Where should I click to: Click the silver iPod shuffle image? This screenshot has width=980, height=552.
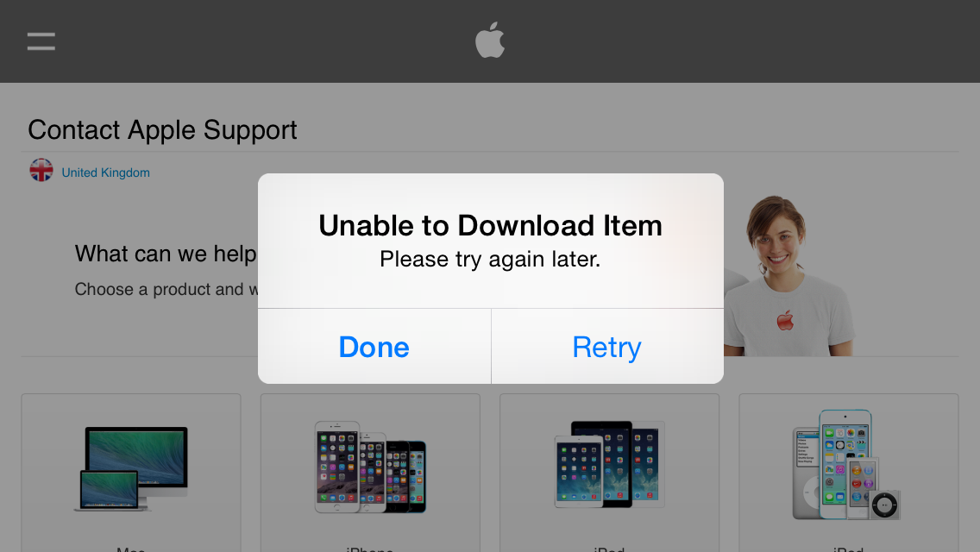(x=885, y=505)
